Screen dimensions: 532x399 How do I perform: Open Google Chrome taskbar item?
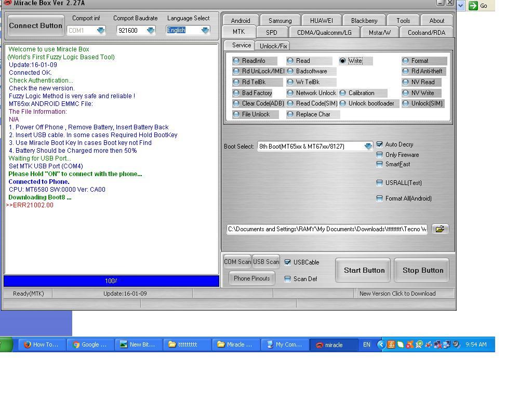pos(90,344)
